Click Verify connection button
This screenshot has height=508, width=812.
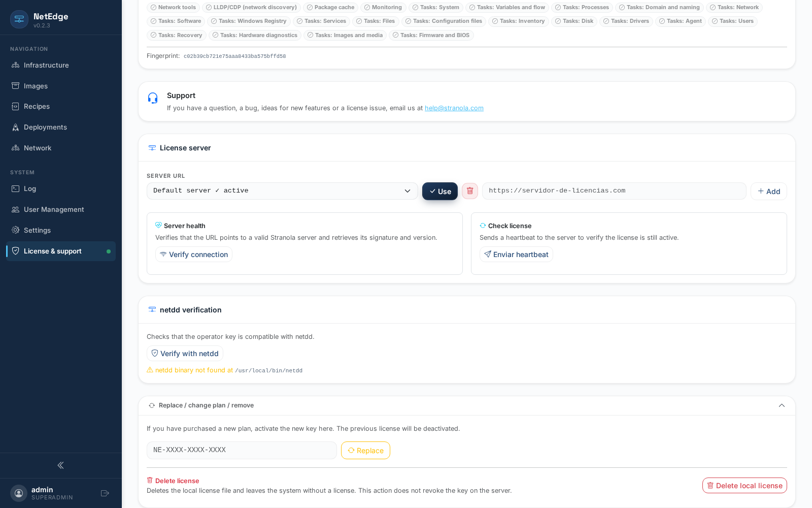(194, 255)
